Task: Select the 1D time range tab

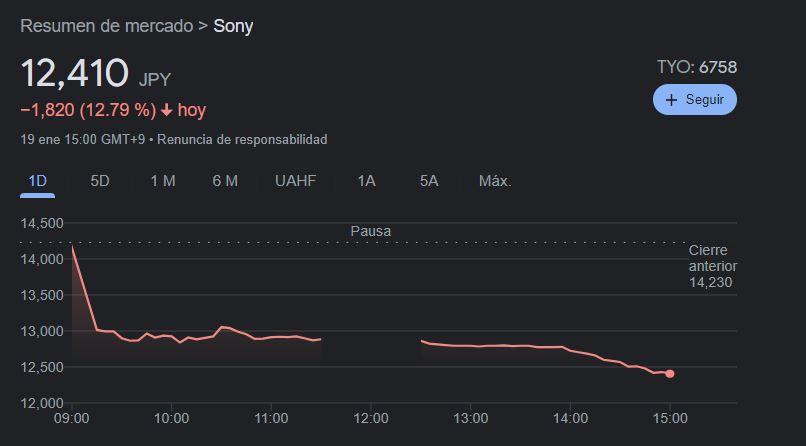Action: [38, 181]
